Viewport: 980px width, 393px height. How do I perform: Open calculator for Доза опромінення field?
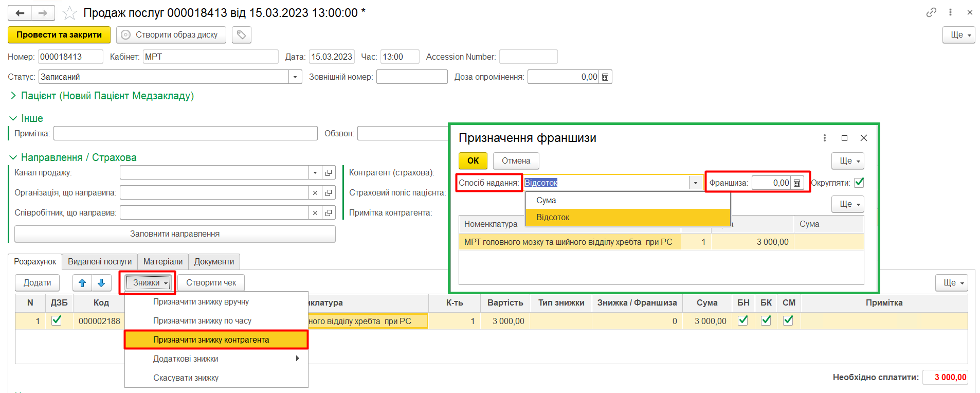pyautogui.click(x=605, y=77)
